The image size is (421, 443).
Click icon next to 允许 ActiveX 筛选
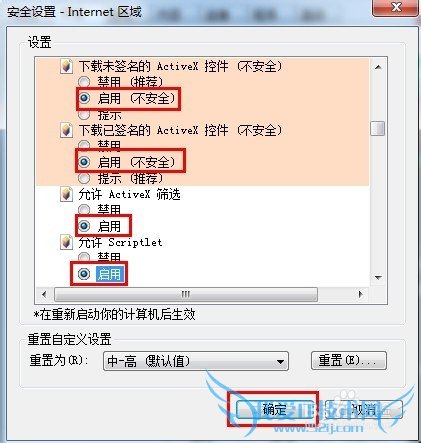(66, 194)
